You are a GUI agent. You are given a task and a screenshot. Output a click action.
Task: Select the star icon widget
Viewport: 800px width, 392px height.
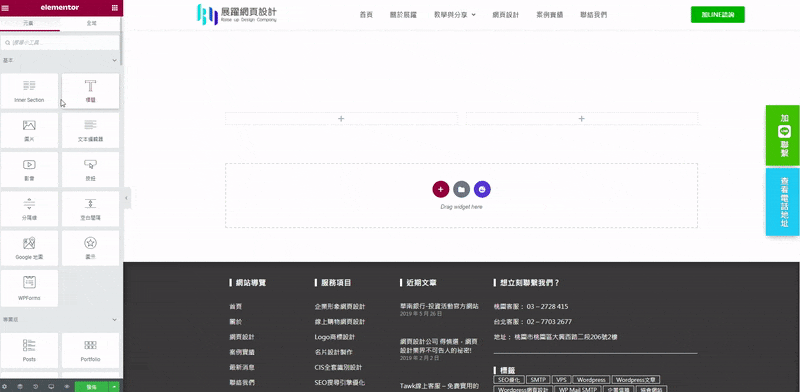click(90, 248)
